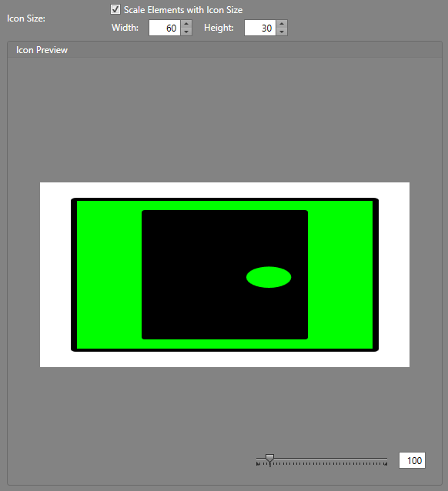Click the Height value field
Image resolution: width=448 pixels, height=491 pixels.
click(x=260, y=28)
